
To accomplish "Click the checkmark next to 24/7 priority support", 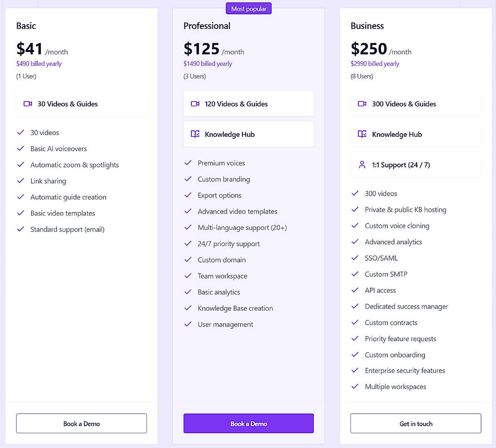I will 188,243.
